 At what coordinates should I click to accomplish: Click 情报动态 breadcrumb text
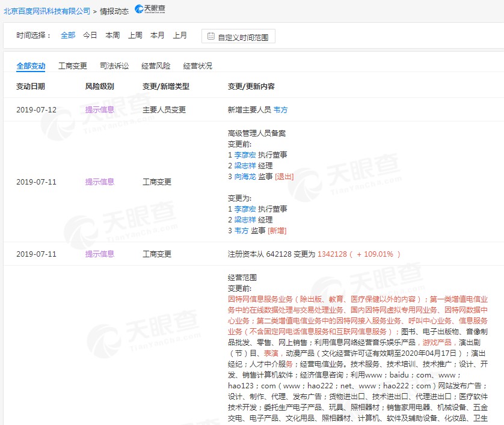[114, 11]
